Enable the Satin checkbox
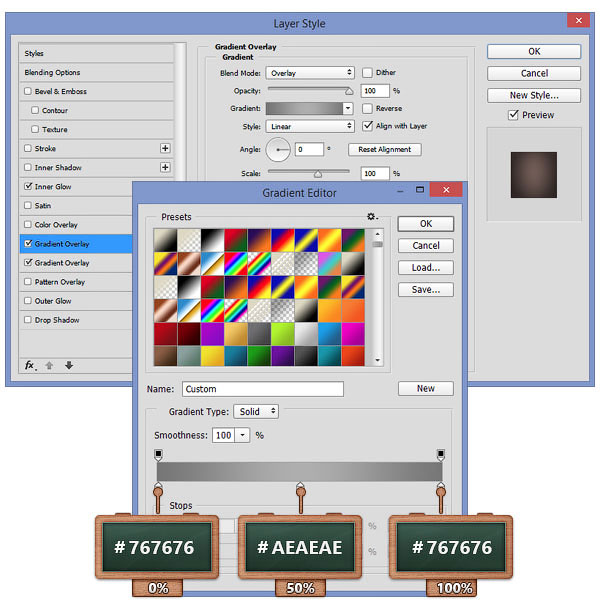 [28, 205]
